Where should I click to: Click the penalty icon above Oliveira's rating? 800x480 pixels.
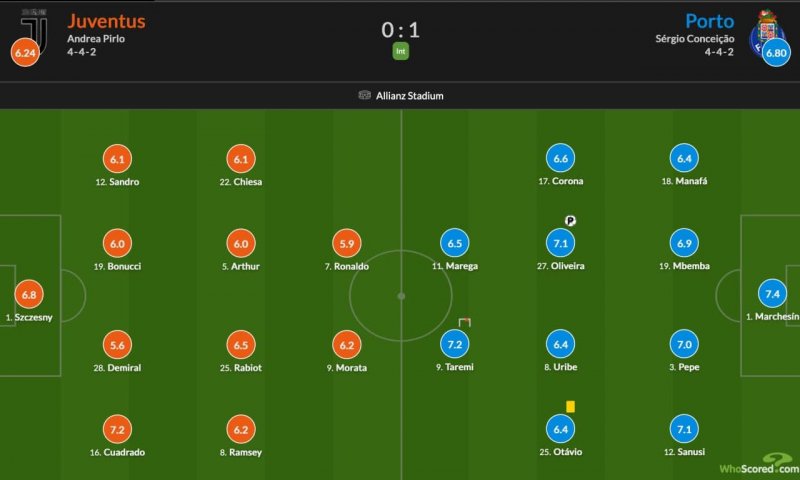click(570, 221)
